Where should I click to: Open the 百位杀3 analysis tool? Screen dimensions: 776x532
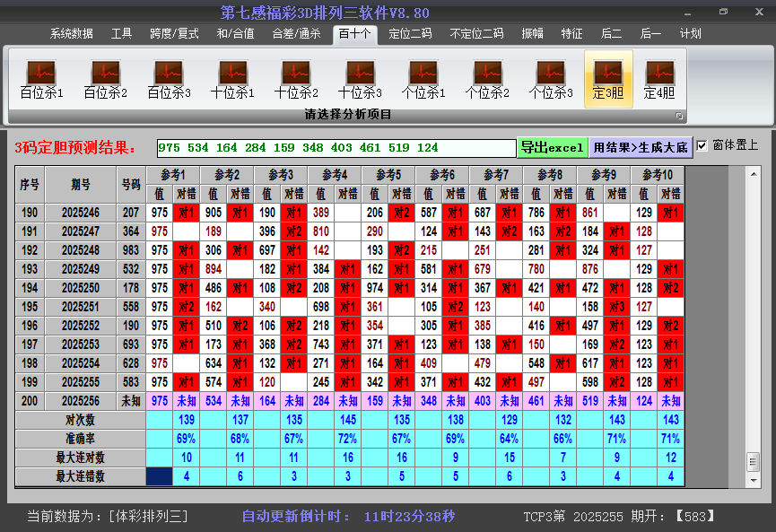pyautogui.click(x=169, y=80)
